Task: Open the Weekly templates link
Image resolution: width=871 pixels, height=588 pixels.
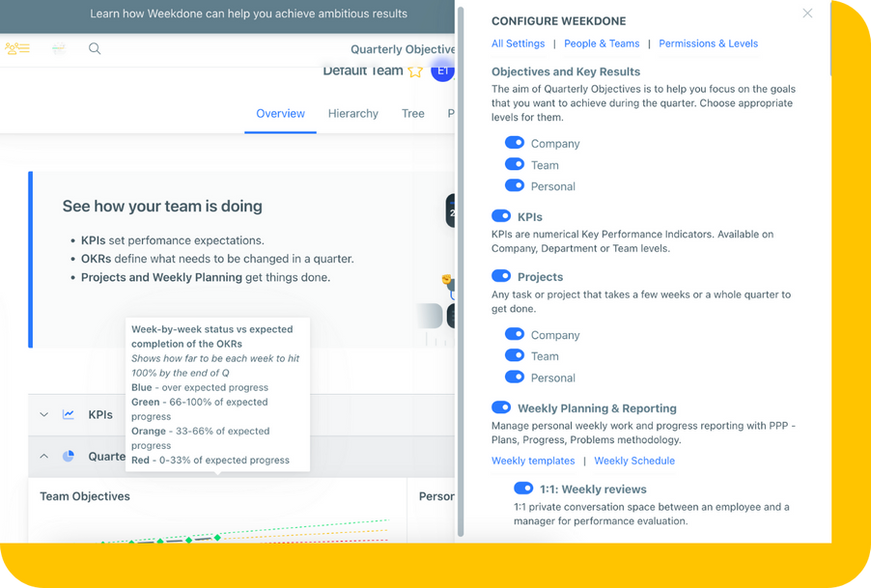Action: (533, 461)
